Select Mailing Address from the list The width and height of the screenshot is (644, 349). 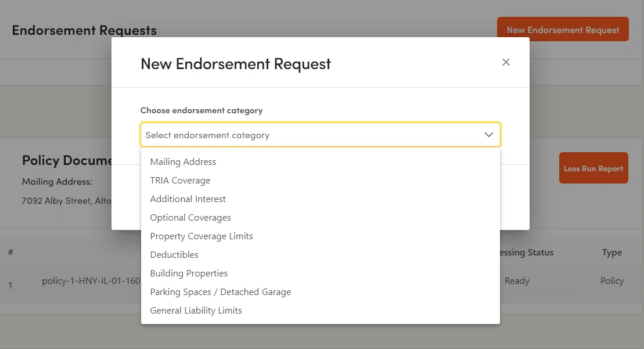(183, 161)
